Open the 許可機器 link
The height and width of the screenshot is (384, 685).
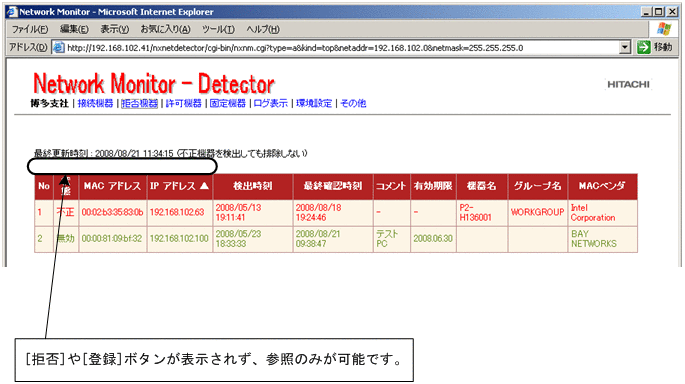(x=183, y=103)
